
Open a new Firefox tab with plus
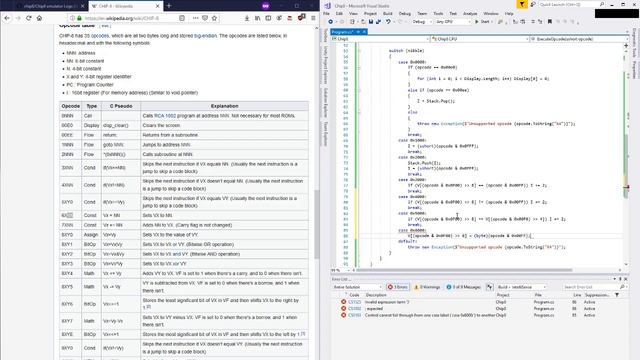(x=169, y=6)
